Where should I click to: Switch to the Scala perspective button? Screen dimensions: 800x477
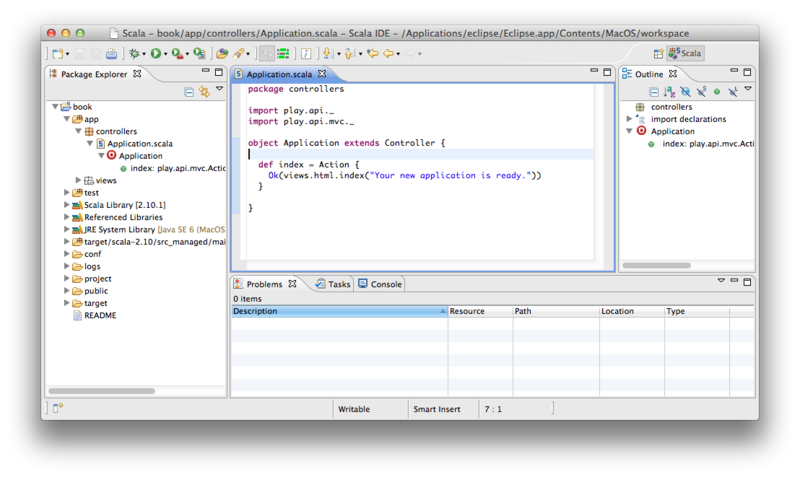pyautogui.click(x=685, y=54)
